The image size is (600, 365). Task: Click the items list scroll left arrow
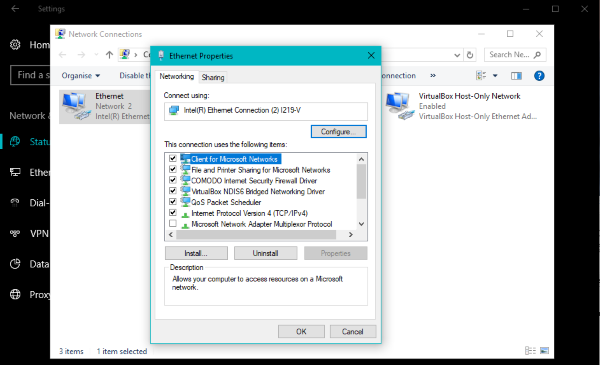point(171,235)
